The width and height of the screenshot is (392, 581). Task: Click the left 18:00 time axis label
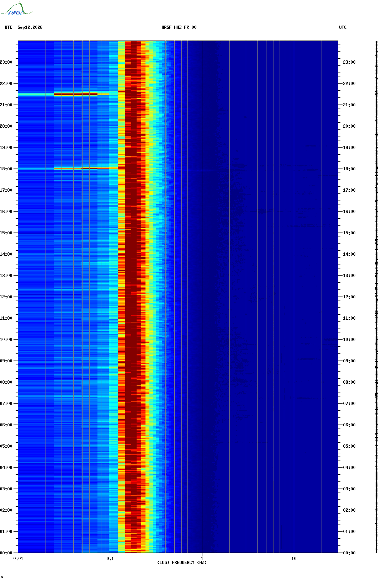[6, 169]
